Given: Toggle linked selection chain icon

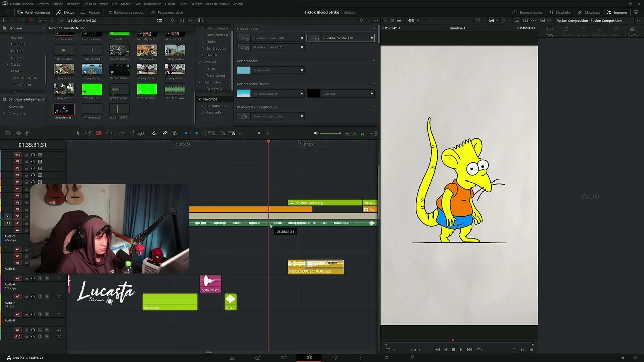Looking at the screenshot, I should [x=165, y=133].
